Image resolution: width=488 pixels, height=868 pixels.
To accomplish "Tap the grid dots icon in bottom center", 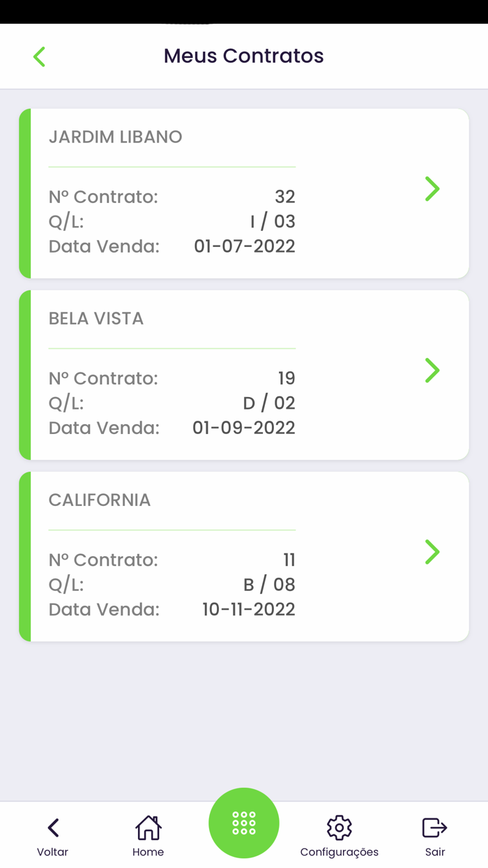I will point(244,823).
